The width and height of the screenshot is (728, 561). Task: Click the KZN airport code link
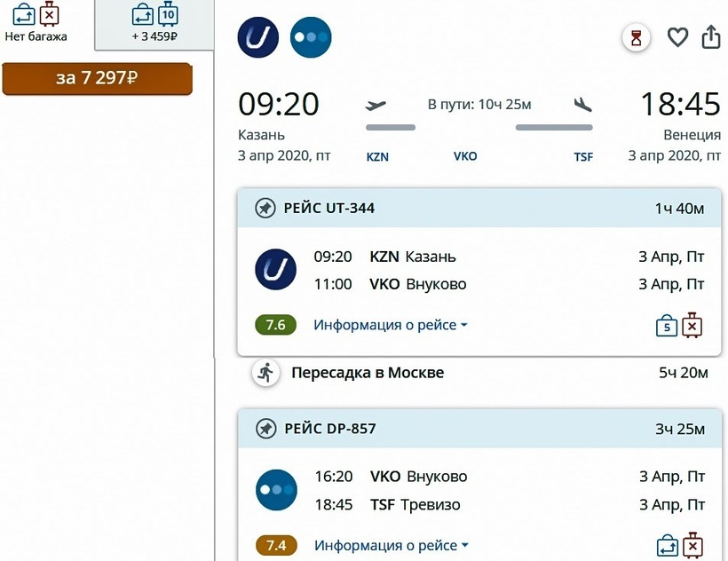point(377,157)
